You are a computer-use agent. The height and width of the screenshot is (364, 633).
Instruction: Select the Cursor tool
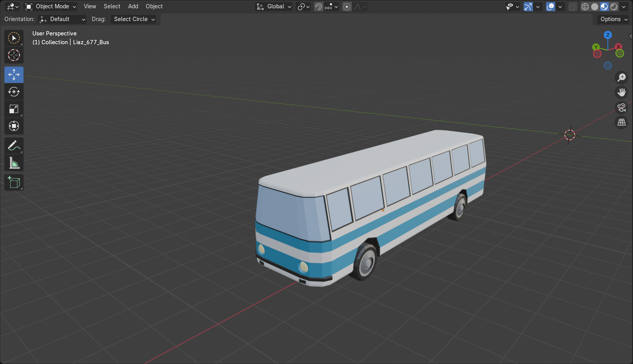(x=14, y=55)
